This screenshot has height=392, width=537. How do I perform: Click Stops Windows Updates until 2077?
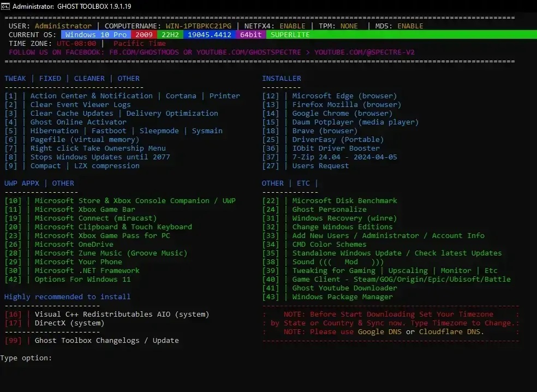pos(100,157)
